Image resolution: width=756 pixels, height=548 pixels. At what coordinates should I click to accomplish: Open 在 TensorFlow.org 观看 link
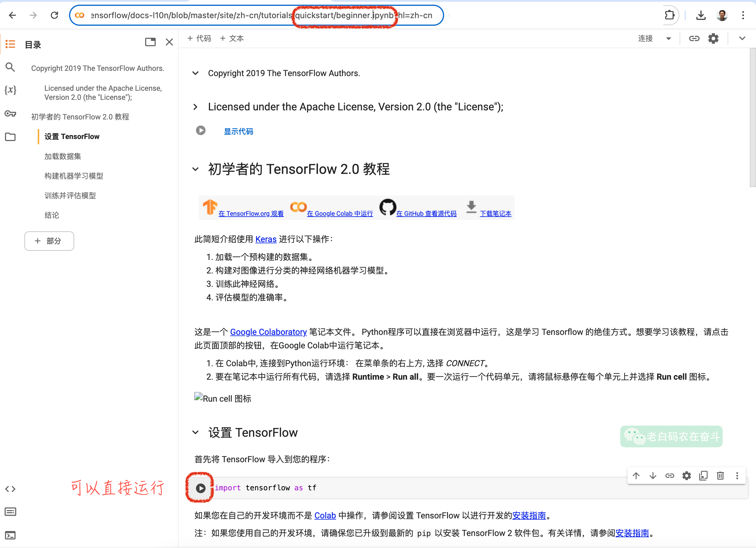click(251, 213)
